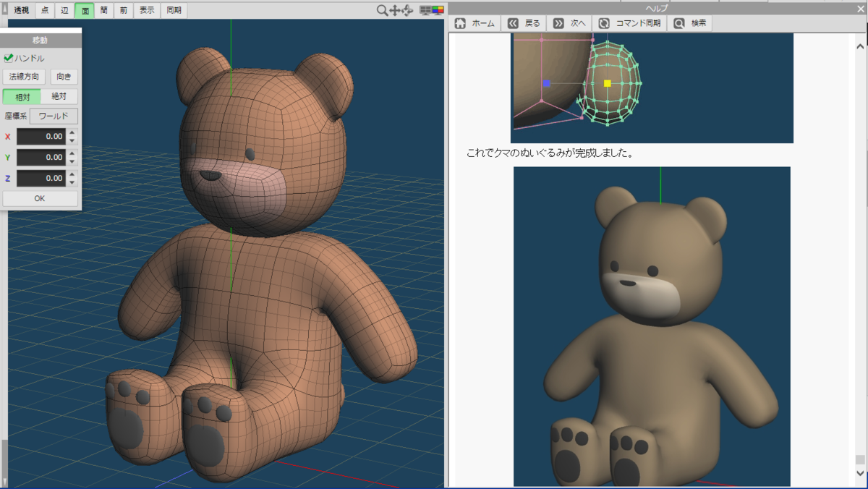Image resolution: width=868 pixels, height=489 pixels.
Task: Open the ワールド coordinate system dropdown
Action: pyautogui.click(x=54, y=116)
